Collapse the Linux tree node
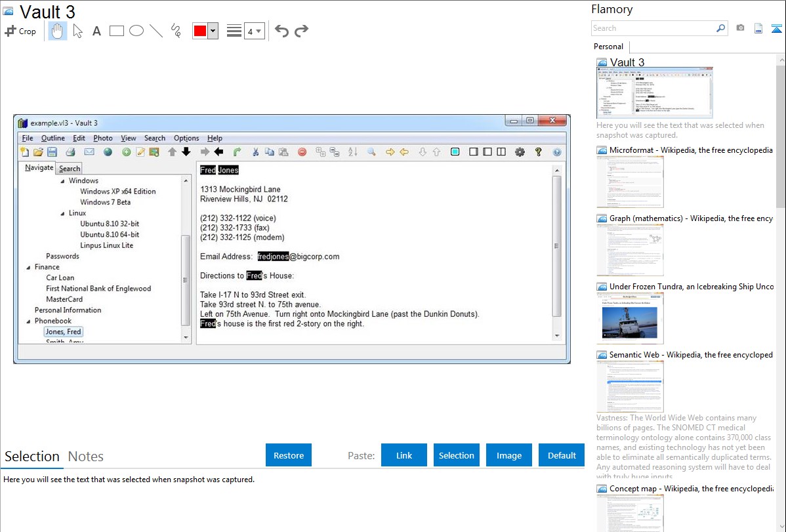 63,214
